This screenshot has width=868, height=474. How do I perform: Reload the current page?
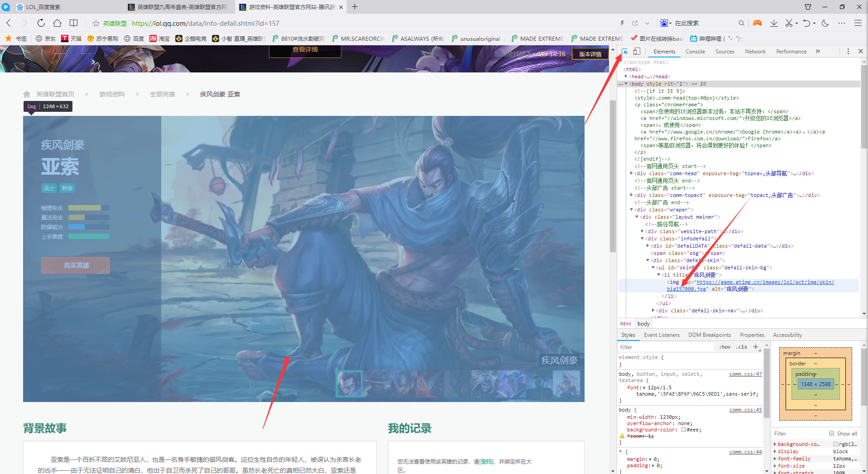pos(41,23)
